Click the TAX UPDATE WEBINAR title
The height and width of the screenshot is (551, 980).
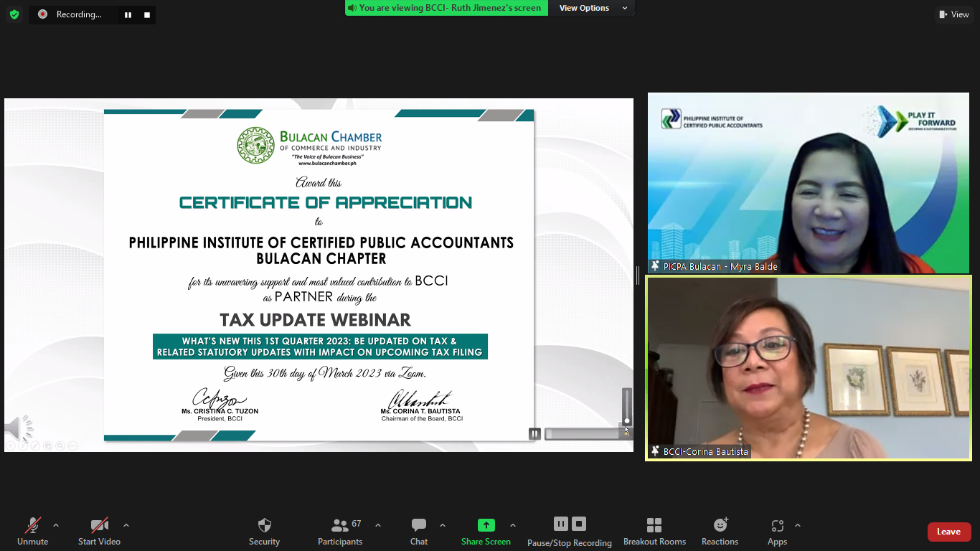coord(315,319)
